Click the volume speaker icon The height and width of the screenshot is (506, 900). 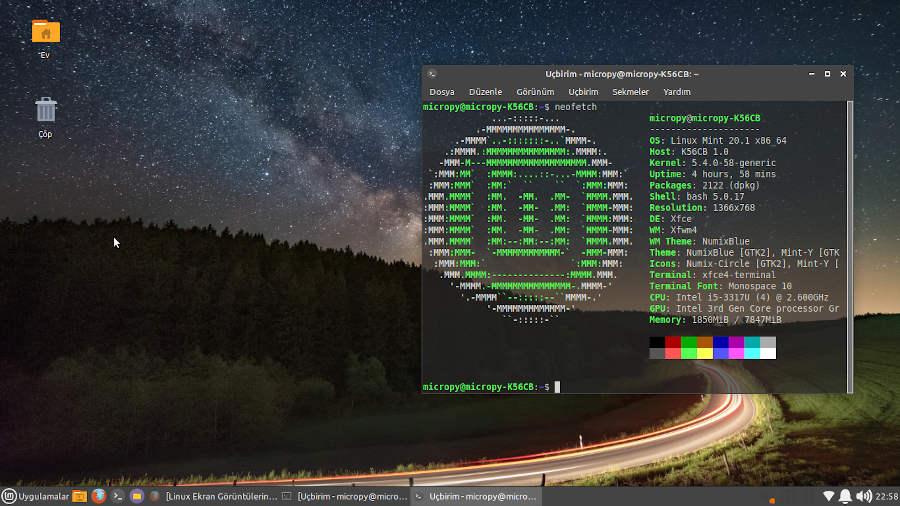(x=863, y=496)
